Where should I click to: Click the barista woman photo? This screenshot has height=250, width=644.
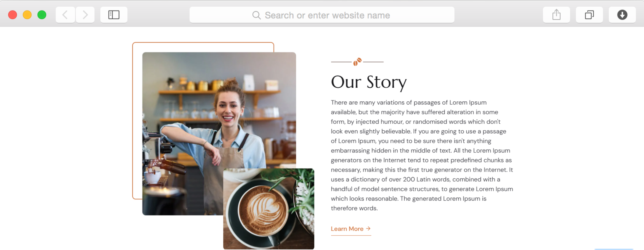tap(219, 134)
